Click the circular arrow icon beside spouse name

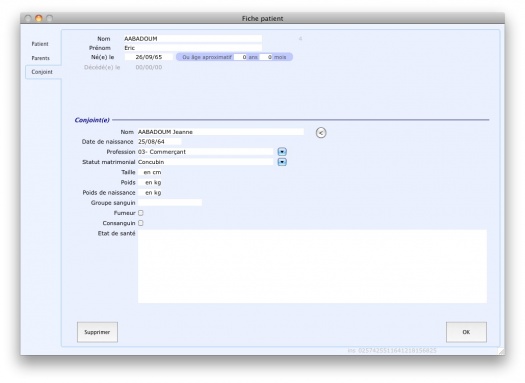(321, 133)
